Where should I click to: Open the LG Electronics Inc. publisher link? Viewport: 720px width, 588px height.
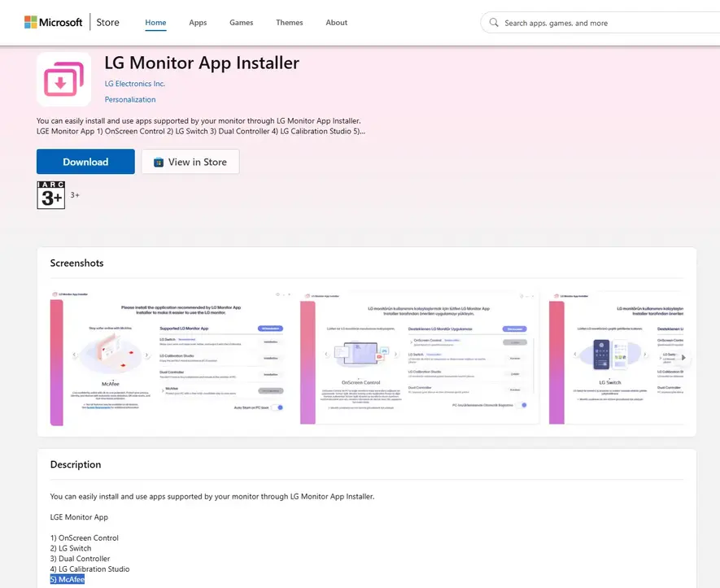(x=134, y=84)
